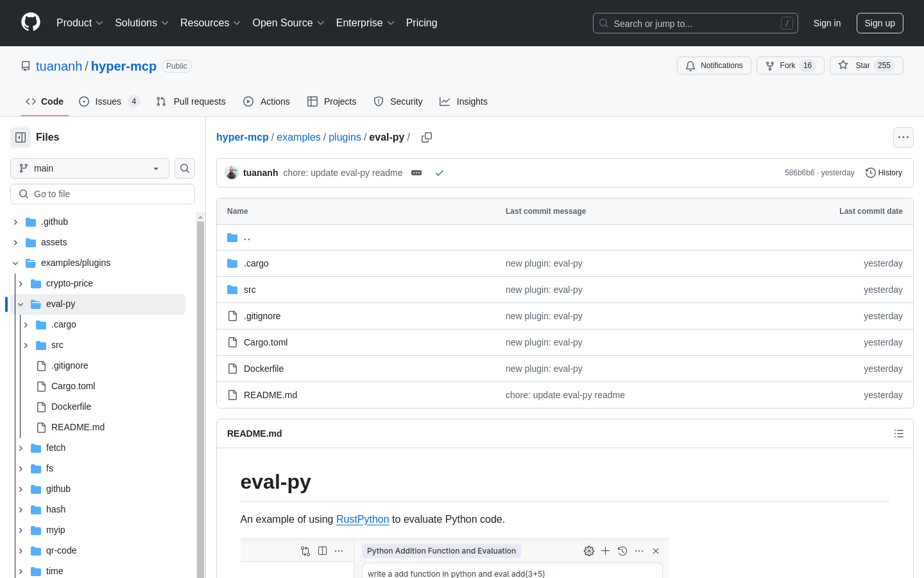Image resolution: width=924 pixels, height=578 pixels.
Task: Click the GitHub logo icon
Action: 31,22
